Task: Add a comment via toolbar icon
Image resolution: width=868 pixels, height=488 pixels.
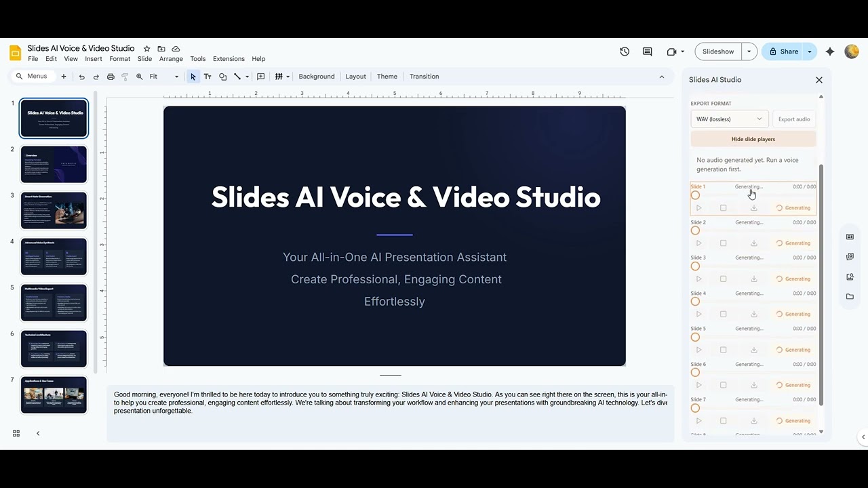Action: coord(261,77)
